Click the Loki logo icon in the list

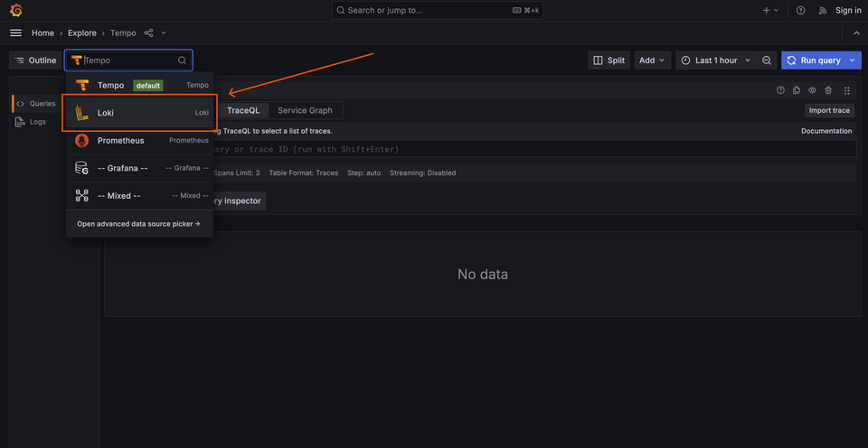(x=82, y=113)
